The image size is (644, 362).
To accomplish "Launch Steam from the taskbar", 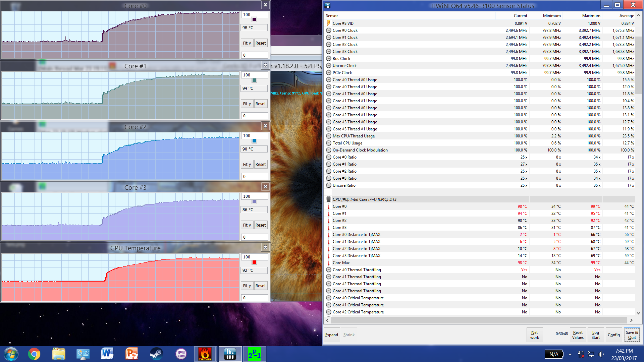I will [156, 354].
